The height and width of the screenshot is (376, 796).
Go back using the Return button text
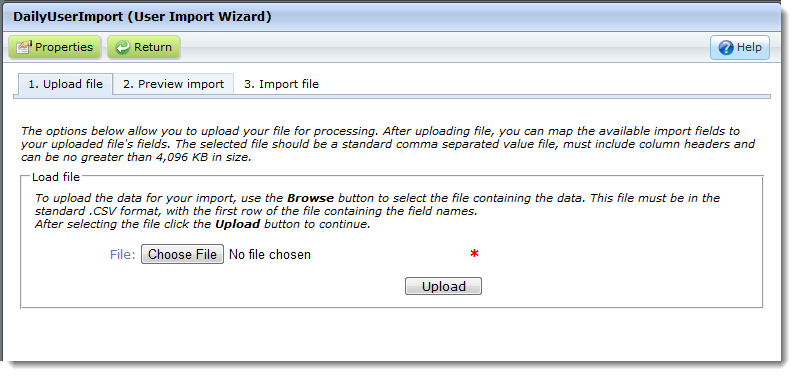pos(153,47)
